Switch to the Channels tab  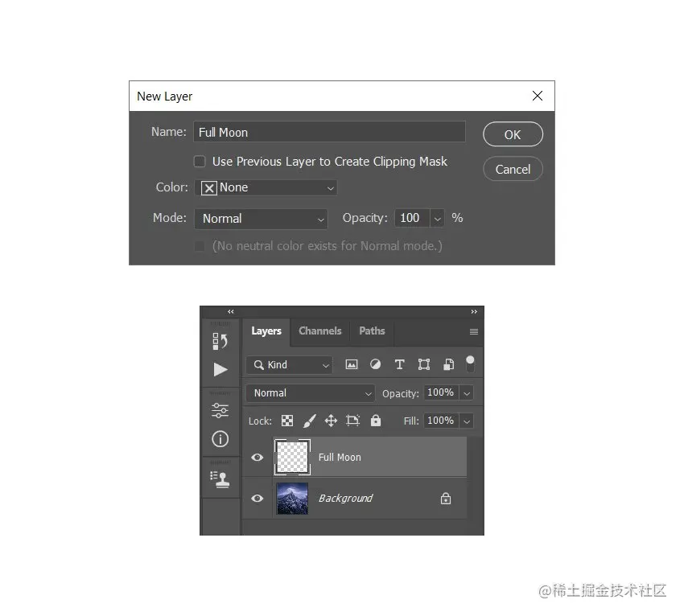click(x=319, y=331)
